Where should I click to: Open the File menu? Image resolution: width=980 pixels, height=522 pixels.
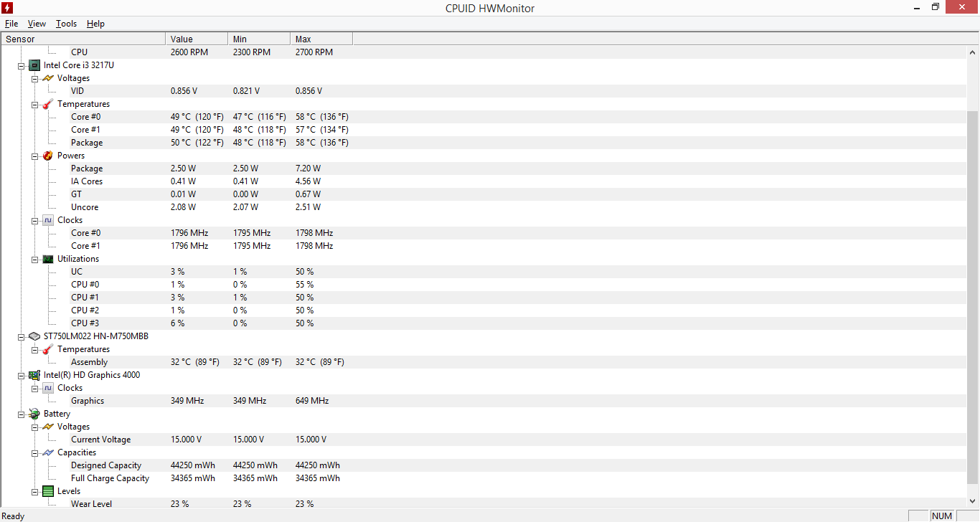click(11, 24)
